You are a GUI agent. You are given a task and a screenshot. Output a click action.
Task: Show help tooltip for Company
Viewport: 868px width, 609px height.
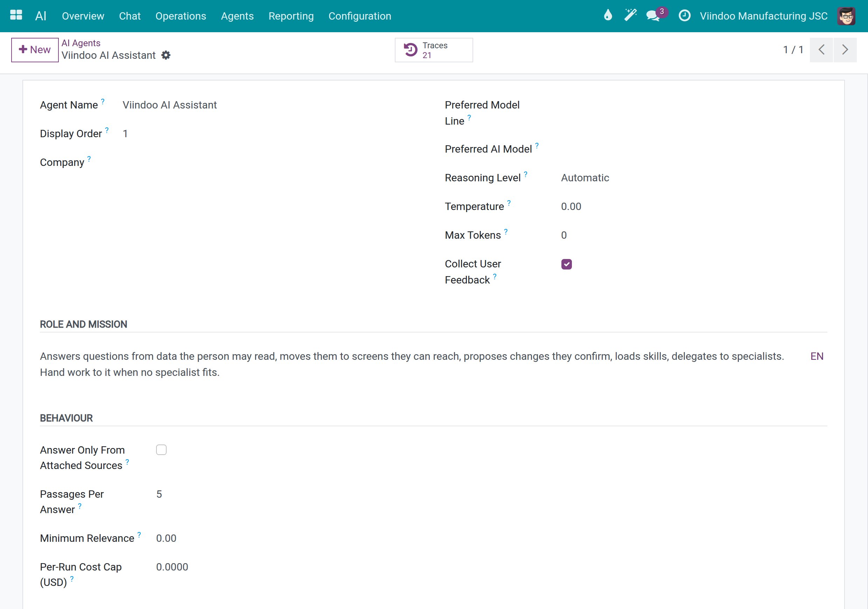click(x=89, y=159)
